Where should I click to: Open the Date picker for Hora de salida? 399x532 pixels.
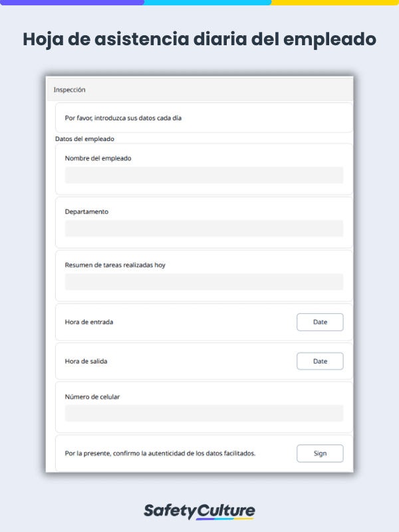(x=320, y=361)
